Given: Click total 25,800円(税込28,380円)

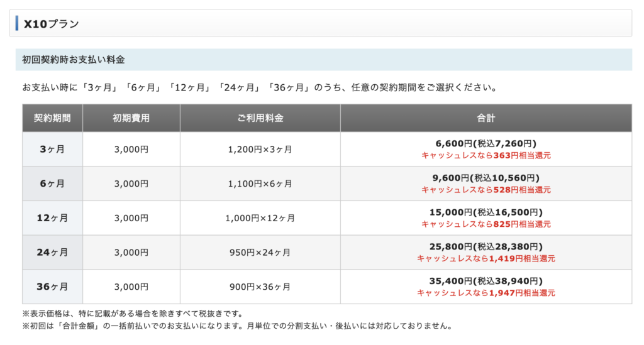Looking at the screenshot, I should 486,246.
